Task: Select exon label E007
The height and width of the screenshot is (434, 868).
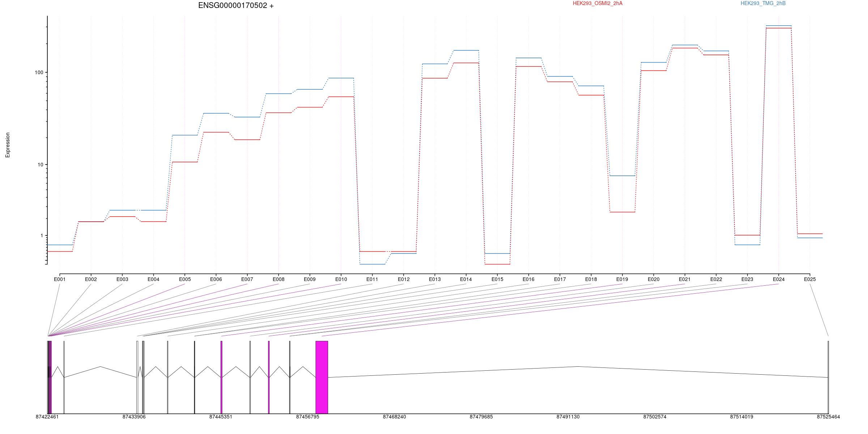Action: click(x=247, y=279)
